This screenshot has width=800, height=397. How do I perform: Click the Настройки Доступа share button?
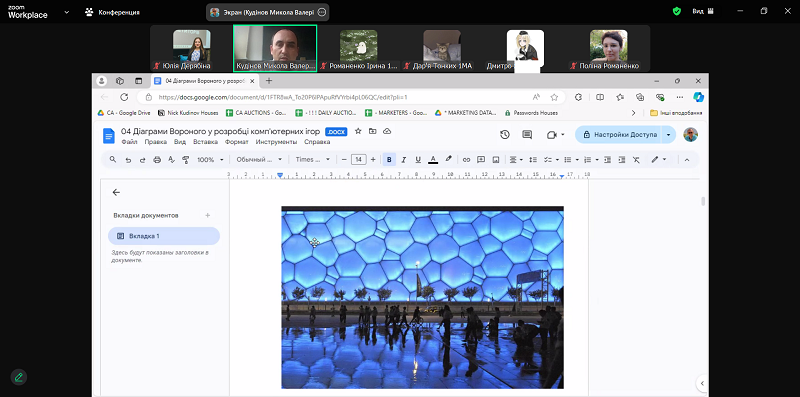click(618, 135)
